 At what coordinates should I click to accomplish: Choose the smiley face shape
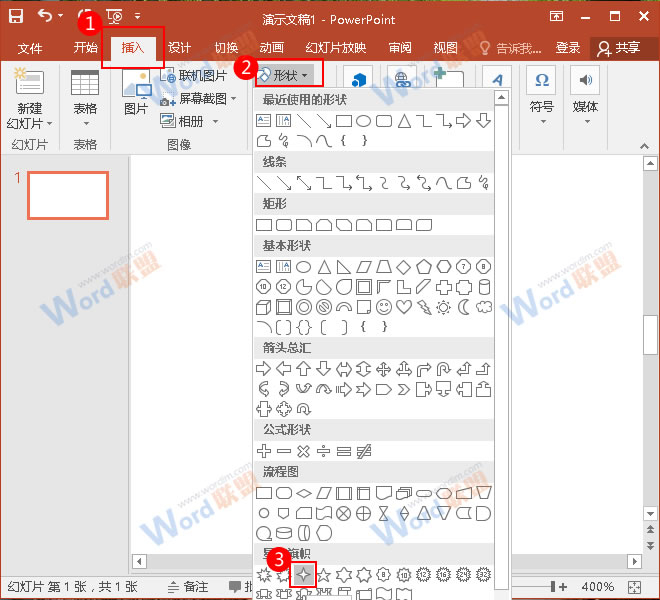384,307
